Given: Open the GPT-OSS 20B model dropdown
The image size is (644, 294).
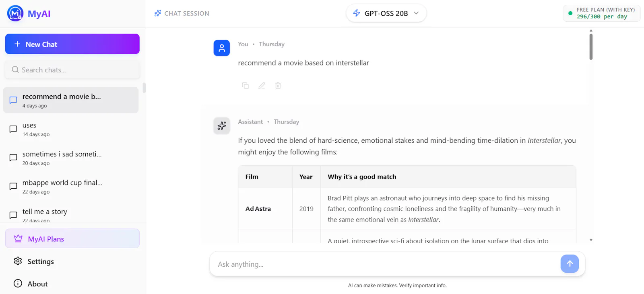Looking at the screenshot, I should 386,13.
